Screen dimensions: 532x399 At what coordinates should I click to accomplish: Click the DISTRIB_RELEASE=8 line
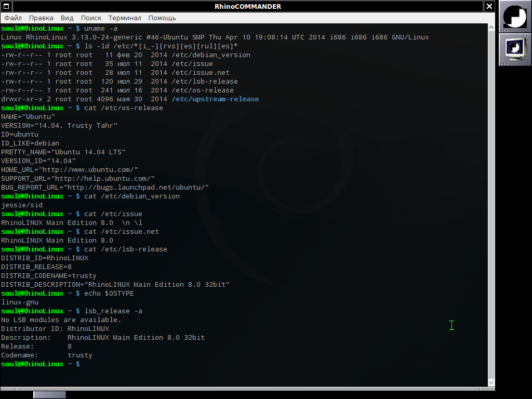(36, 267)
